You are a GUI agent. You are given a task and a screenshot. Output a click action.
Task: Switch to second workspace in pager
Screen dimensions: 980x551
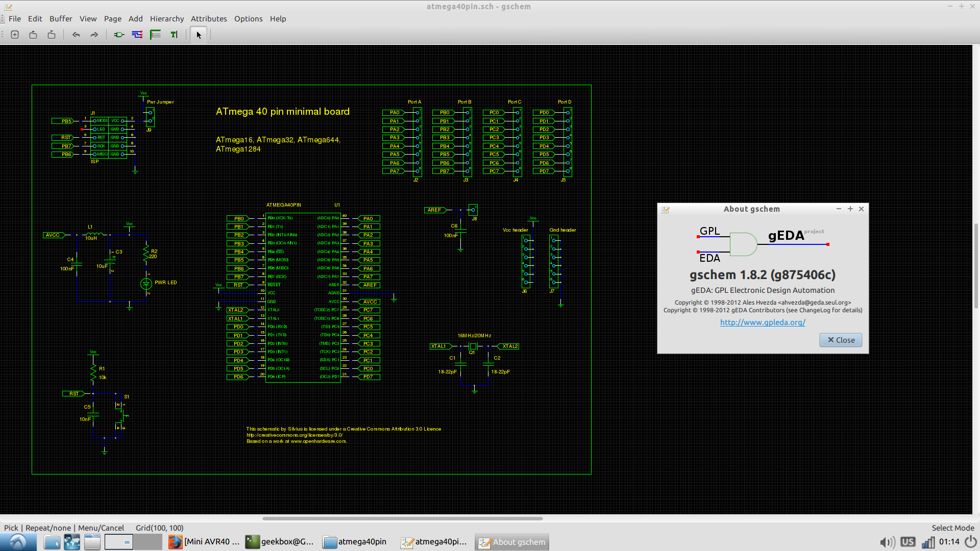pyautogui.click(x=148, y=542)
